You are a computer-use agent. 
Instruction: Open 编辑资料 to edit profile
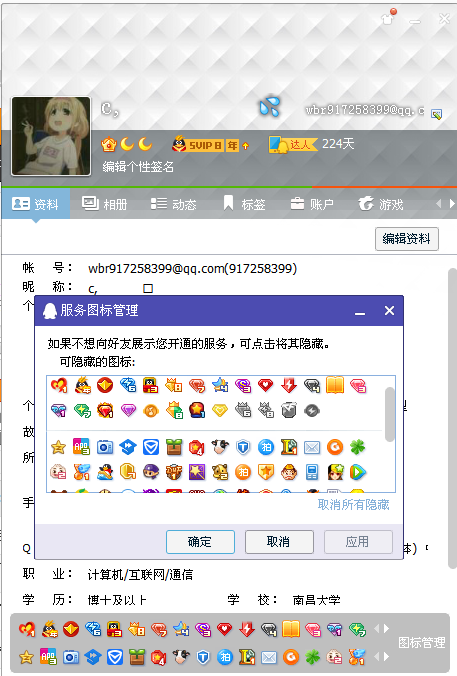pyautogui.click(x=407, y=238)
